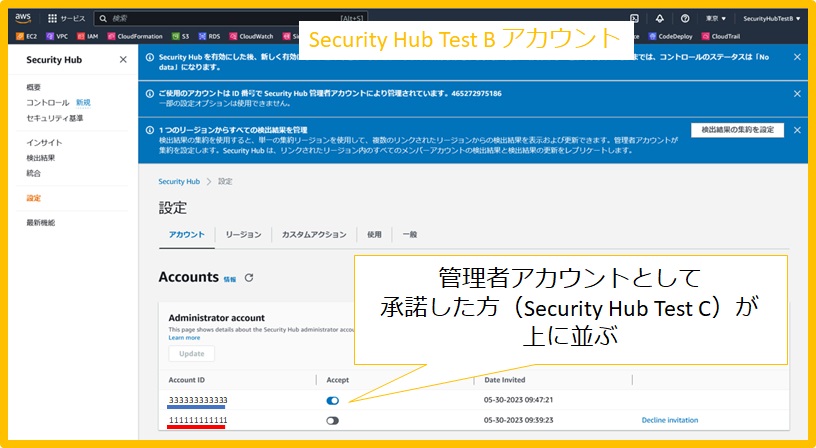This screenshot has height=448, width=816.
Task: Click info icon on the 'No data' banner
Action: tap(150, 57)
